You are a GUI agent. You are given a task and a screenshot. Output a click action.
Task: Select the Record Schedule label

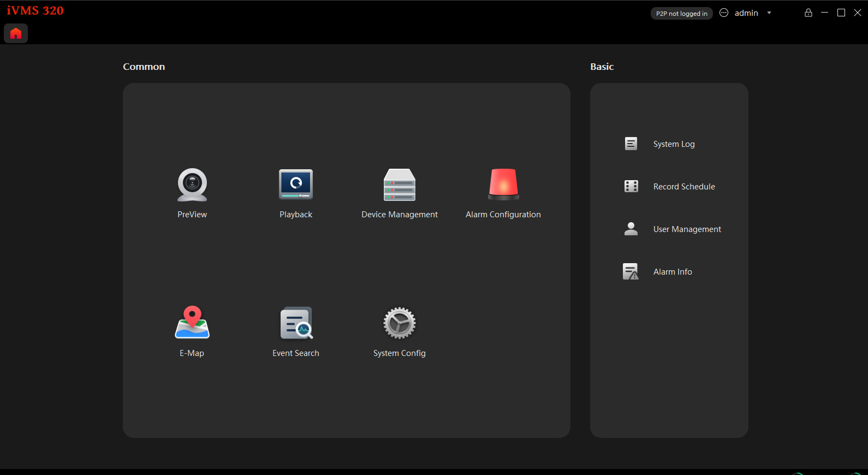[684, 187]
